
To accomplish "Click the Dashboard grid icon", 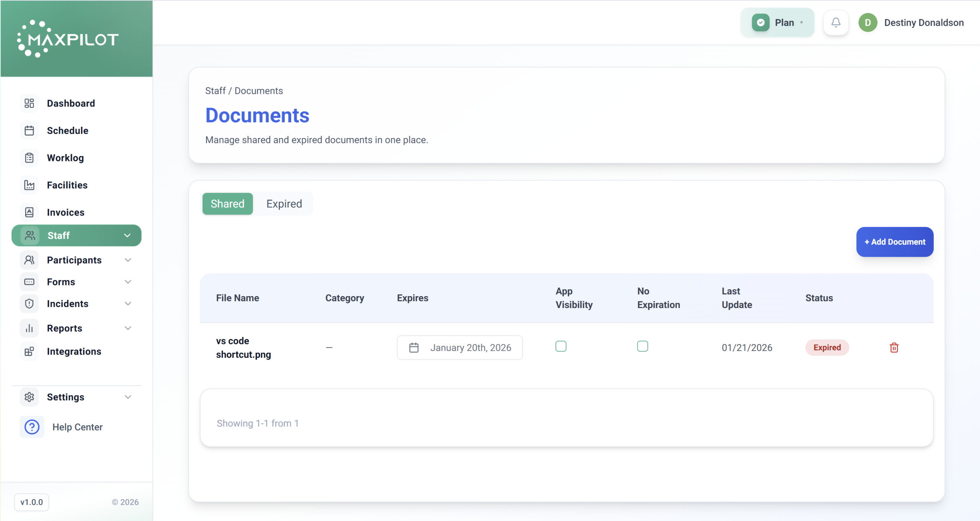I will point(29,103).
